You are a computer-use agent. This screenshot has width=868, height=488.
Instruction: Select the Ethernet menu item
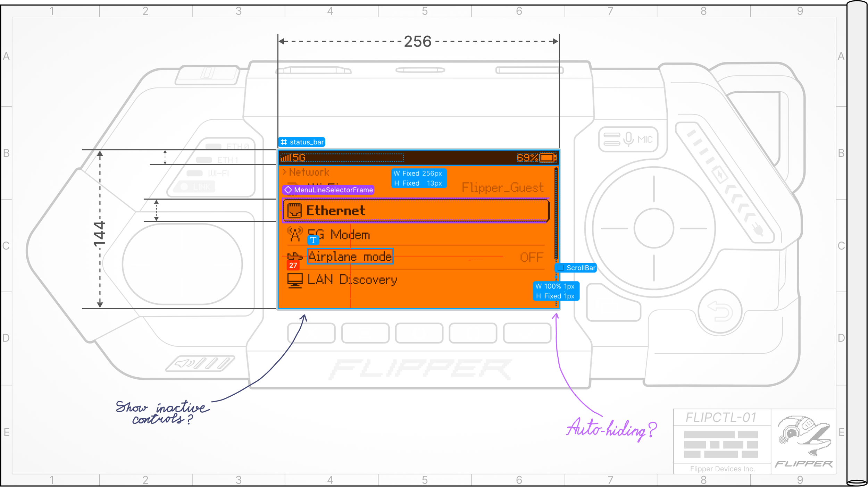(x=416, y=210)
